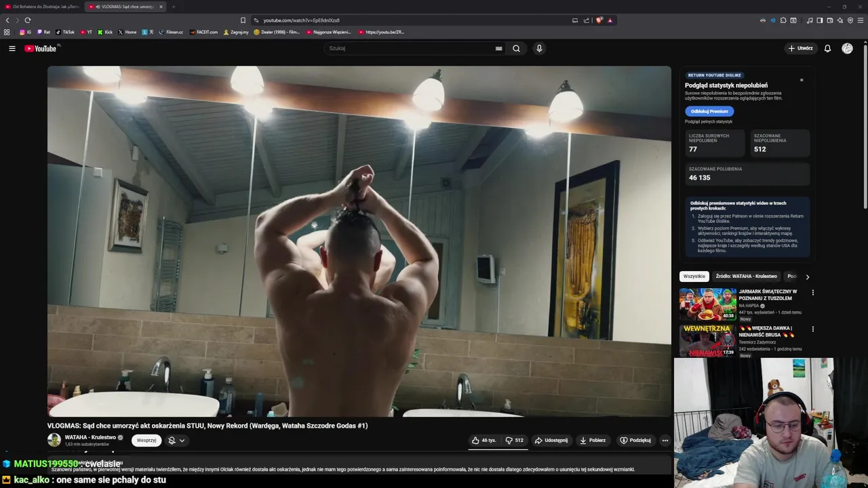868x488 pixels.
Task: Expand subscription notification bell dropdown
Action: 176,440
